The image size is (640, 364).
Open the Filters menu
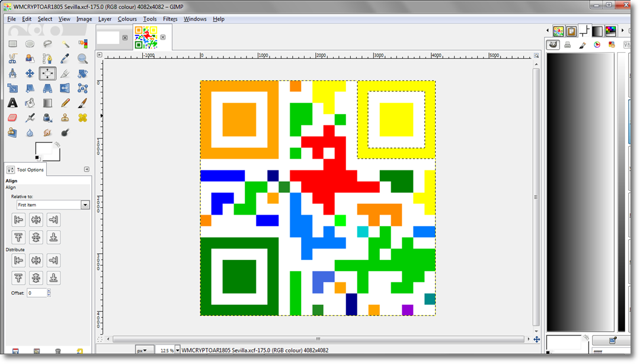pyautogui.click(x=170, y=19)
